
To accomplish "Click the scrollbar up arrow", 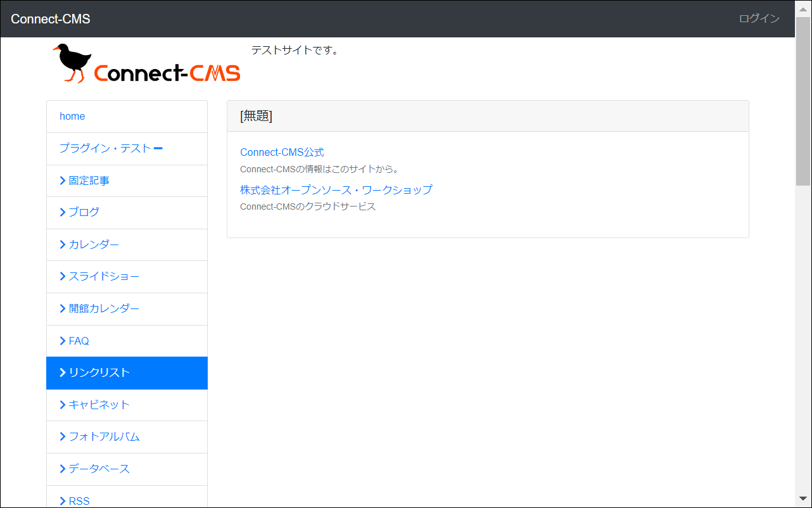I will coord(803,10).
